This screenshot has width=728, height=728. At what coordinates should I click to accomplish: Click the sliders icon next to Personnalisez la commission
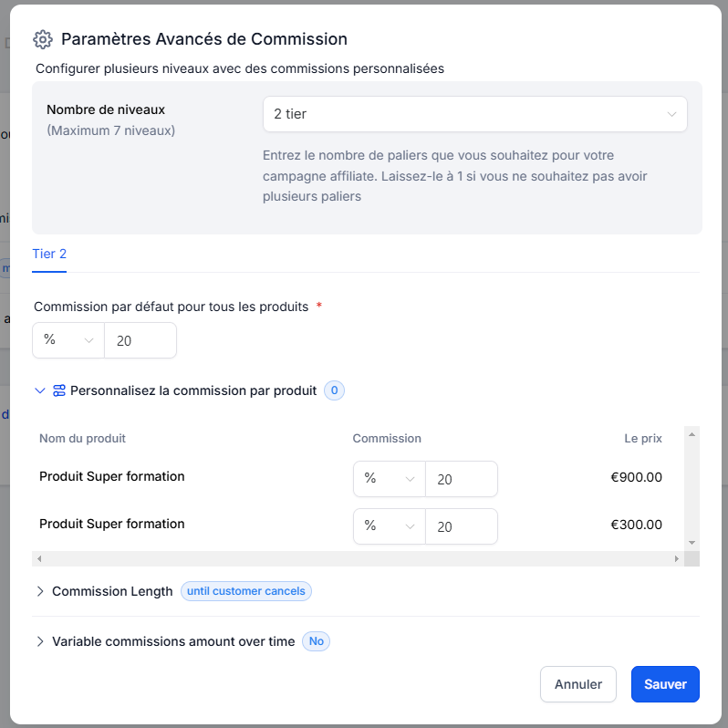tap(59, 390)
